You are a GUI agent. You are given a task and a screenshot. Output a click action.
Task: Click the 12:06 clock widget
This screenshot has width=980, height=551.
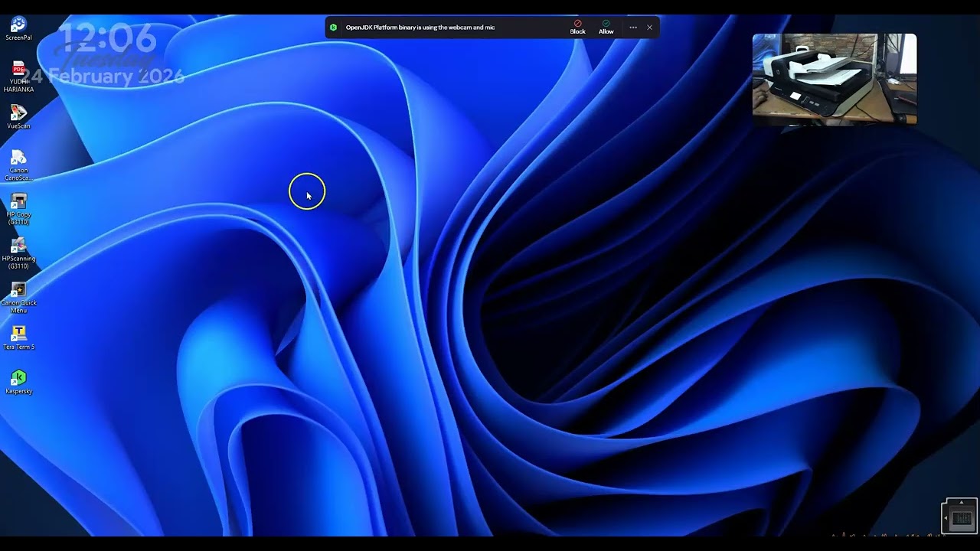[107, 39]
